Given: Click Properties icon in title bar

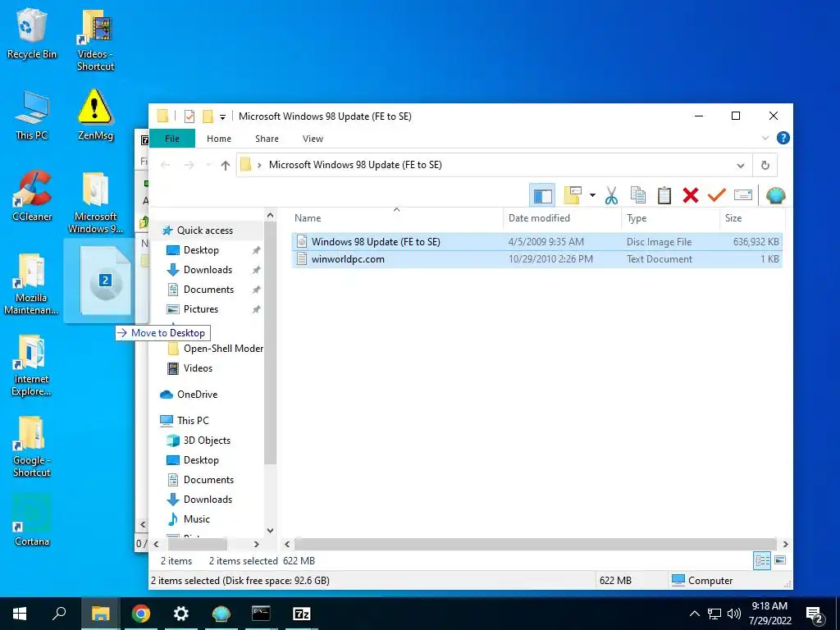Looking at the screenshot, I should pos(189,116).
